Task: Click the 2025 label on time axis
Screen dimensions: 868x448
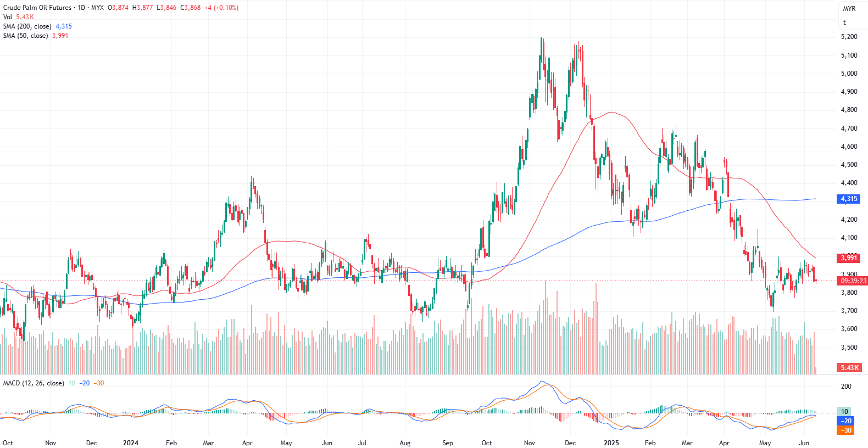Action: point(611,443)
